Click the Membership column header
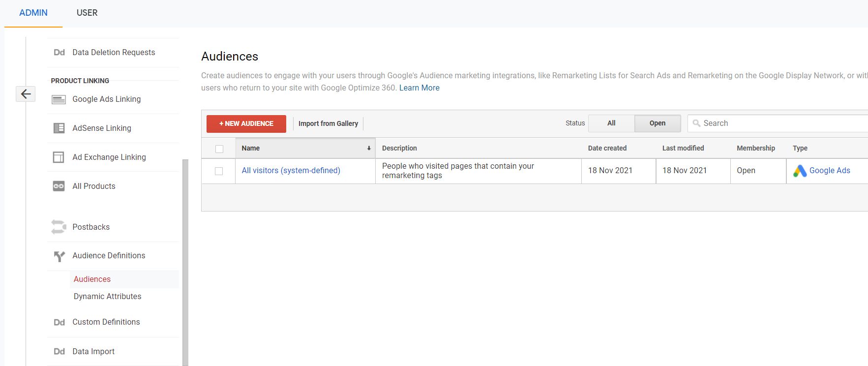The width and height of the screenshot is (868, 366). (x=756, y=148)
